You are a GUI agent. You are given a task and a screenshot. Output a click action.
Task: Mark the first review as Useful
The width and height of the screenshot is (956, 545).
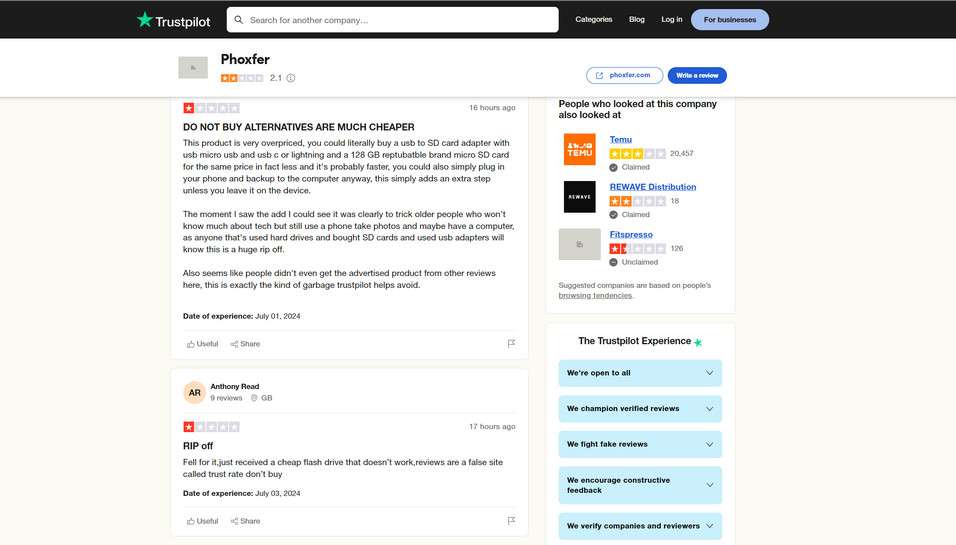202,344
